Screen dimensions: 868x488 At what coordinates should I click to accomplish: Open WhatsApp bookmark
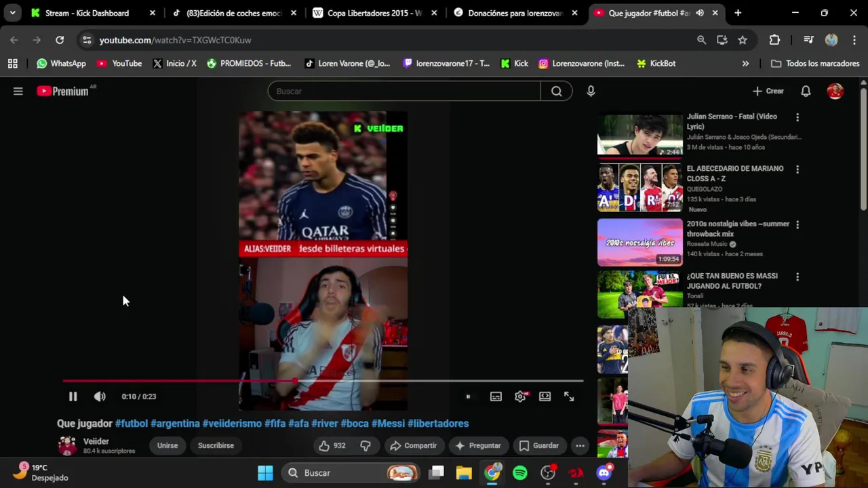[61, 64]
